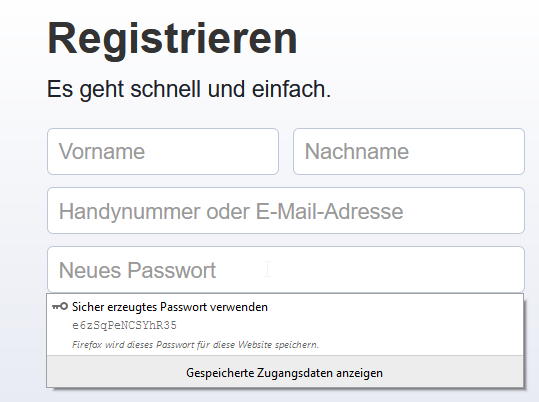Screen dimensions: 539x402
Task: Click empty right side of Nachname field
Action: (x=468, y=152)
